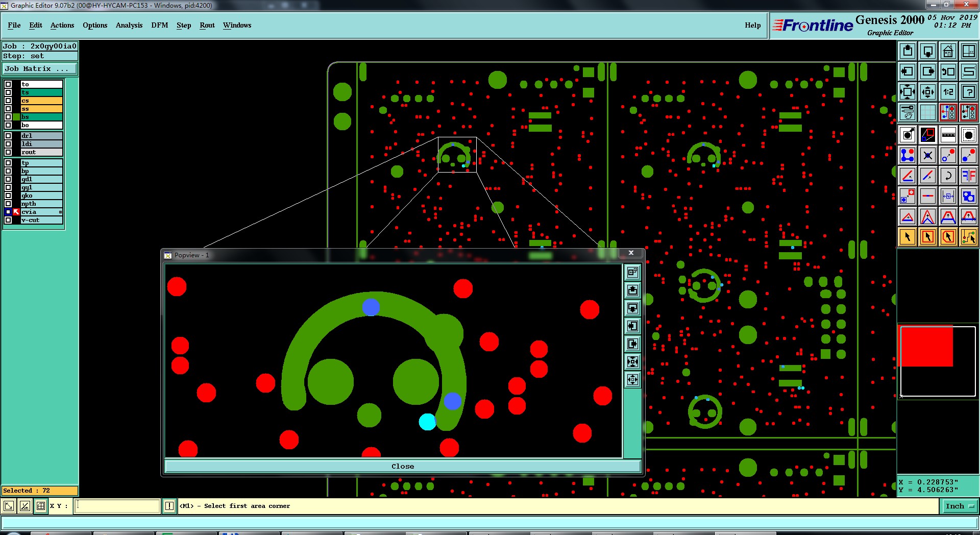Click the question mark query icon
This screenshot has height=535, width=980.
tap(969, 92)
